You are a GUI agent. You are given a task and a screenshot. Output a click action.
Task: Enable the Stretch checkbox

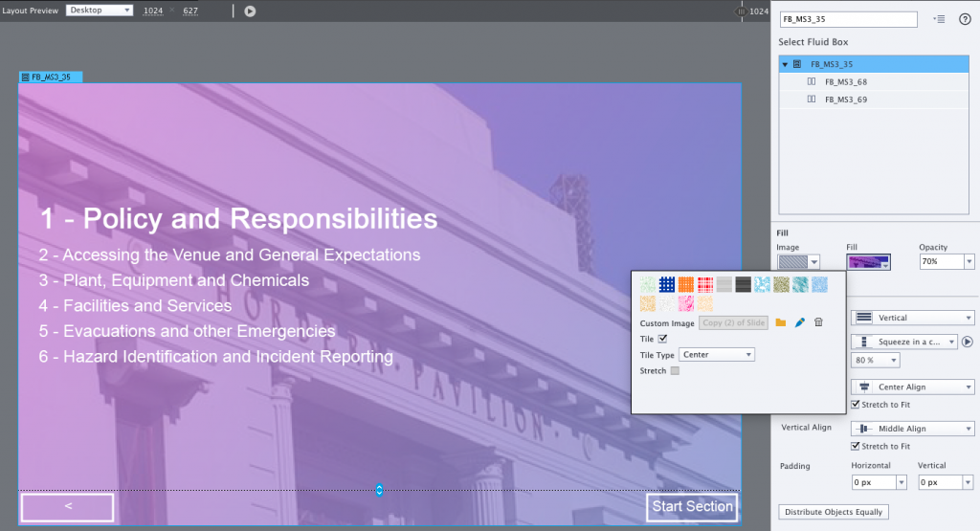(x=675, y=370)
